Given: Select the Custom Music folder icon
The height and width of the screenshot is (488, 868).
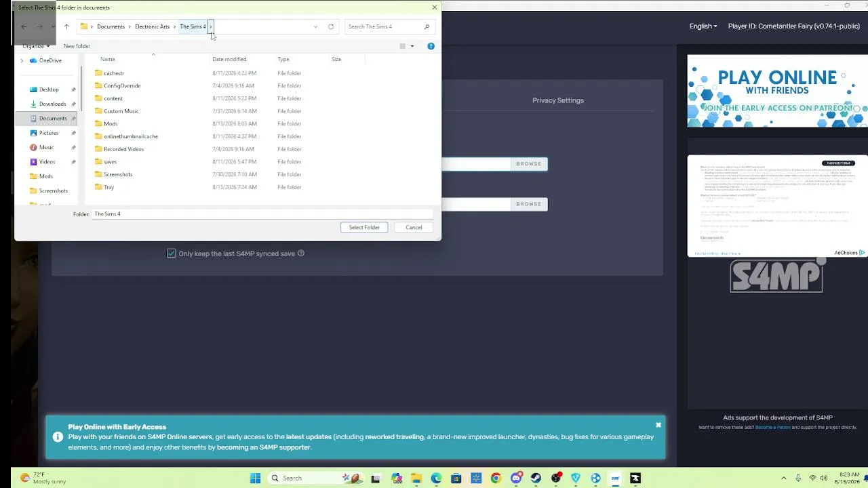Looking at the screenshot, I should 98,111.
